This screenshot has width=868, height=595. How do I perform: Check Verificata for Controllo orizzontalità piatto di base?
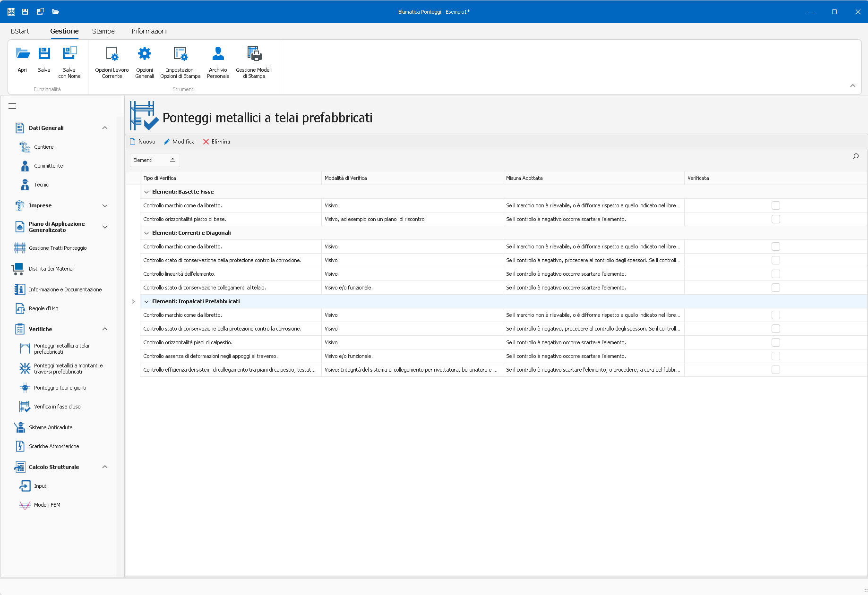[x=776, y=219]
